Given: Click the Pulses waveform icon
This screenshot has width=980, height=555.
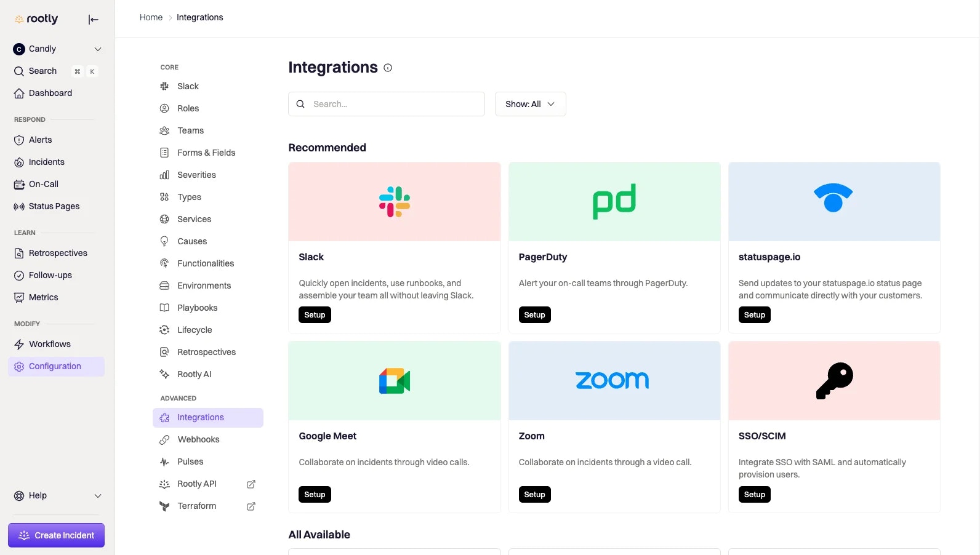Looking at the screenshot, I should tap(164, 462).
